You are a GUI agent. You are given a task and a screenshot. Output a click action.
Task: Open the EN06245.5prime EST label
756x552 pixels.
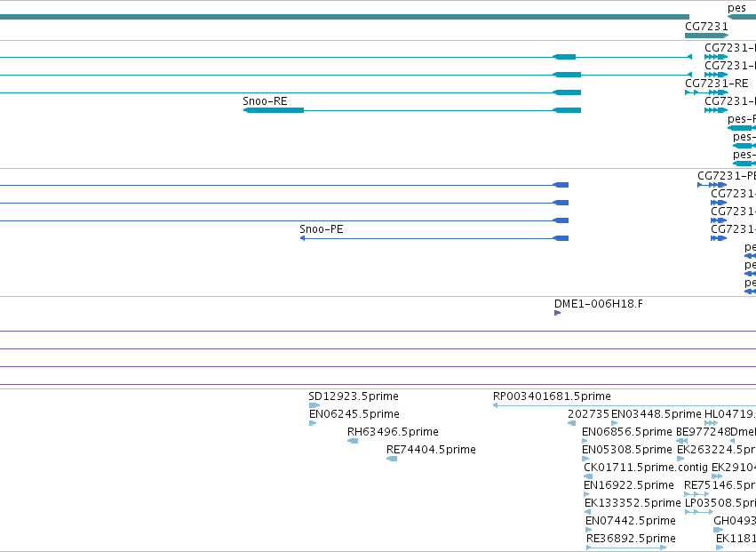pos(354,414)
